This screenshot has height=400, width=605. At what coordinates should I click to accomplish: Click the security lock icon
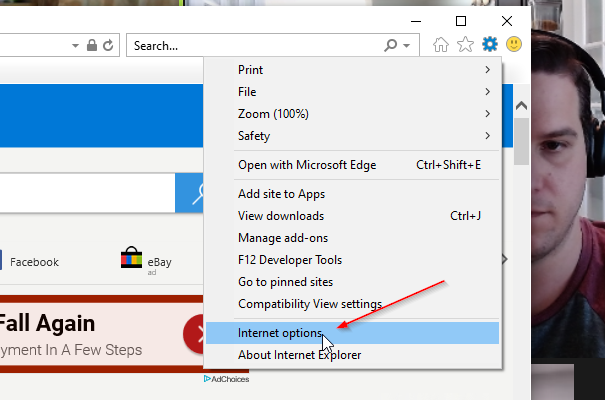point(92,45)
